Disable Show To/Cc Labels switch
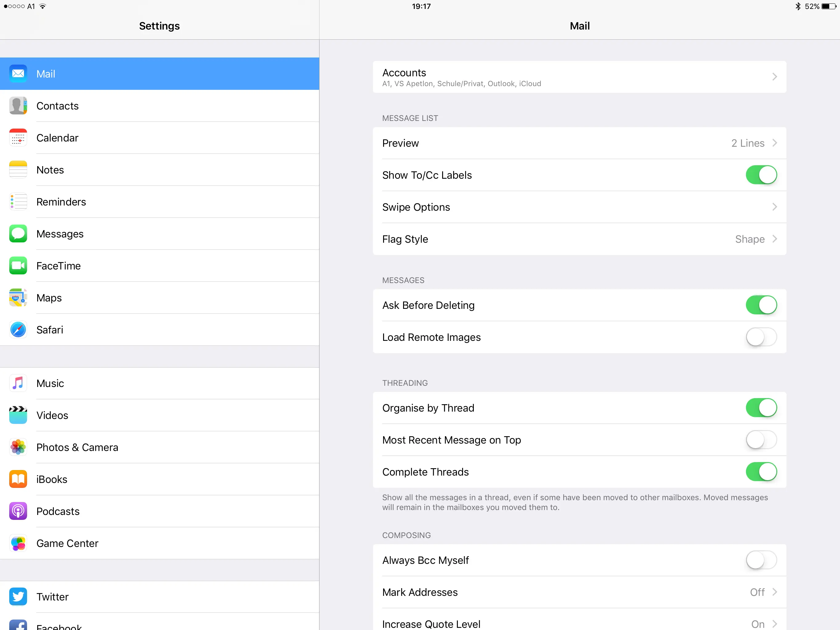This screenshot has height=630, width=840. (761, 175)
